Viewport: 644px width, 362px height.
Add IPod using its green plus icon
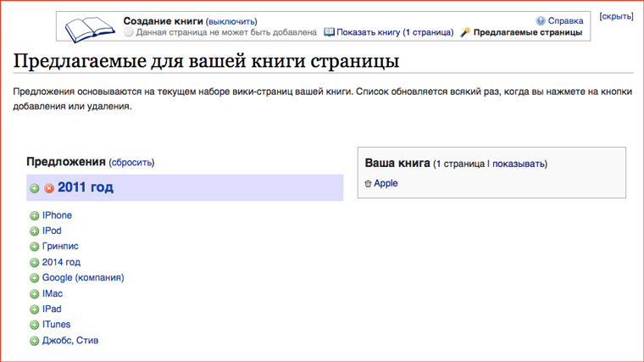click(x=35, y=231)
